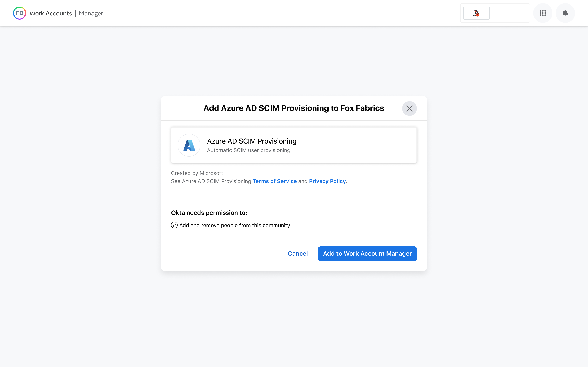Click the Privacy Policy link

[328, 181]
